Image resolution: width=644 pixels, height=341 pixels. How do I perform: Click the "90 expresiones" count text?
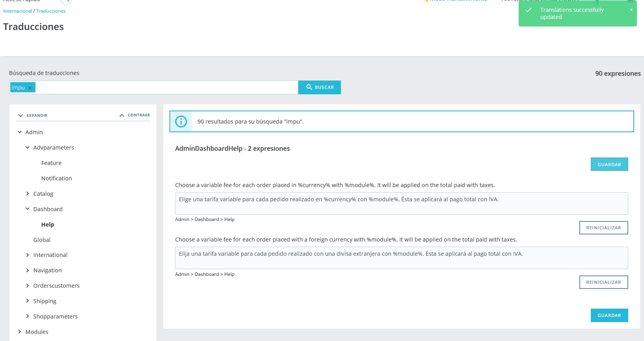(618, 73)
